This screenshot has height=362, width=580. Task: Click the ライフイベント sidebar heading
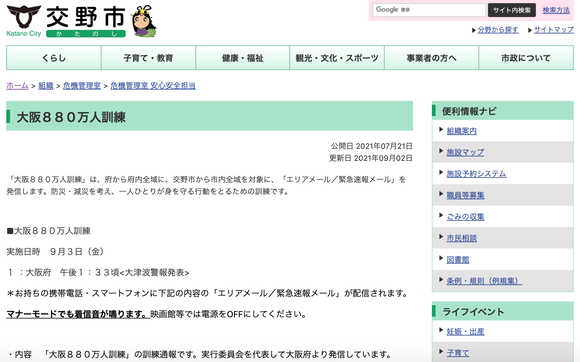tap(473, 312)
